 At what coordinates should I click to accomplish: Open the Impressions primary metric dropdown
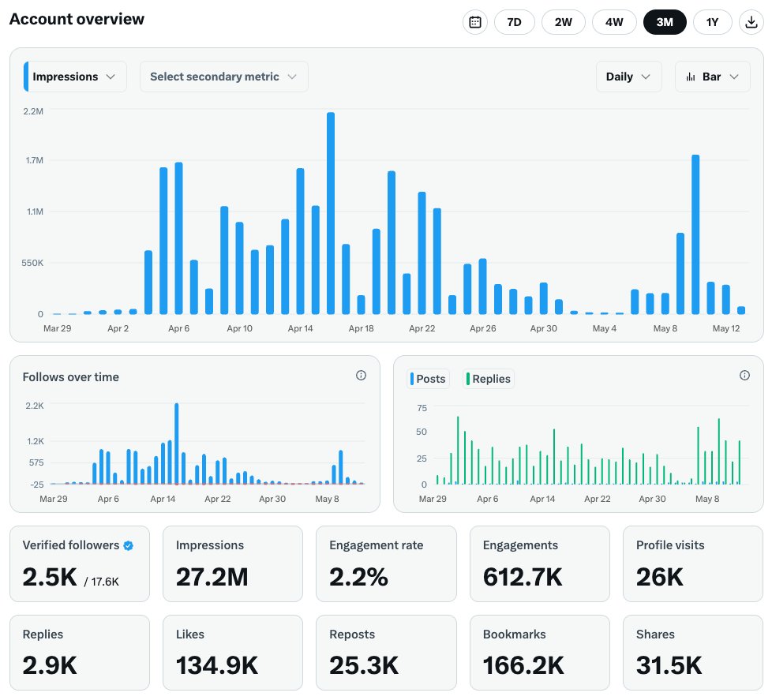(x=75, y=77)
